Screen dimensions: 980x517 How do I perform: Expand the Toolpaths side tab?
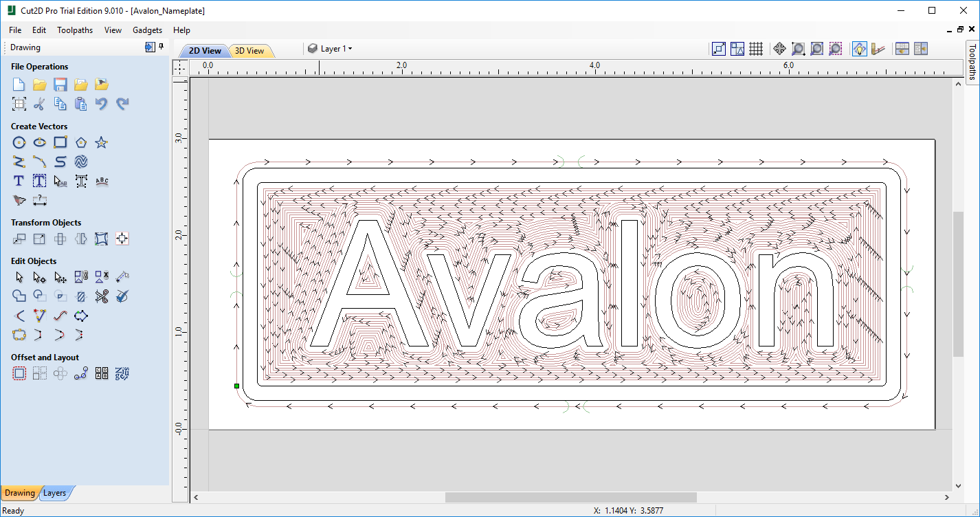[x=972, y=62]
